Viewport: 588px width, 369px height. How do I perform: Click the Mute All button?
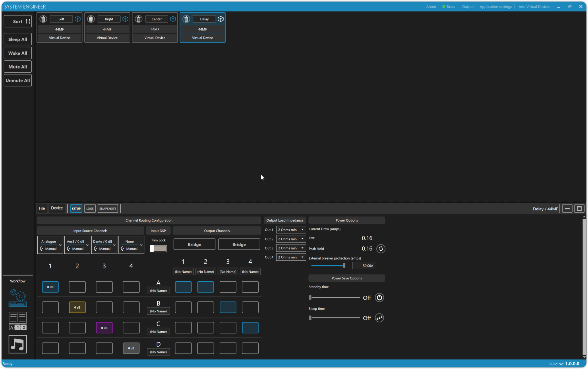pyautogui.click(x=18, y=67)
